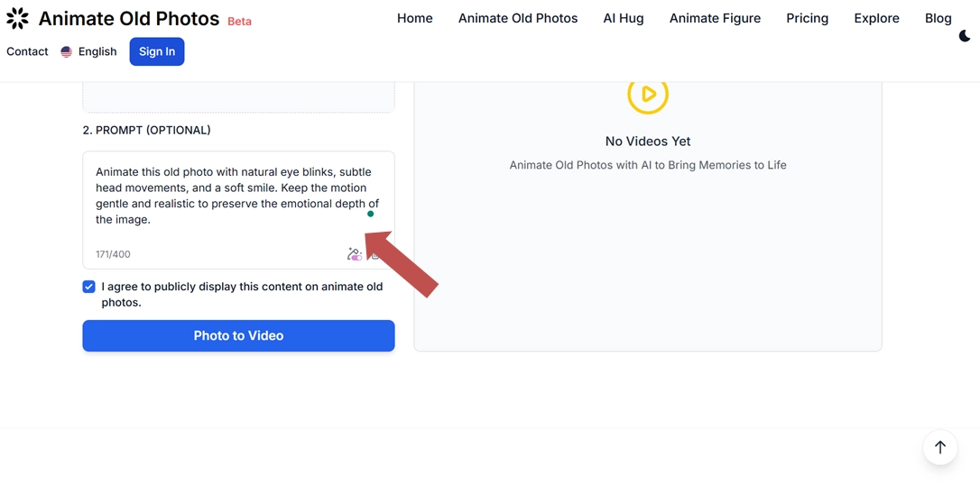
Task: Toggle the magic wand prompt enhancer
Action: click(x=355, y=254)
